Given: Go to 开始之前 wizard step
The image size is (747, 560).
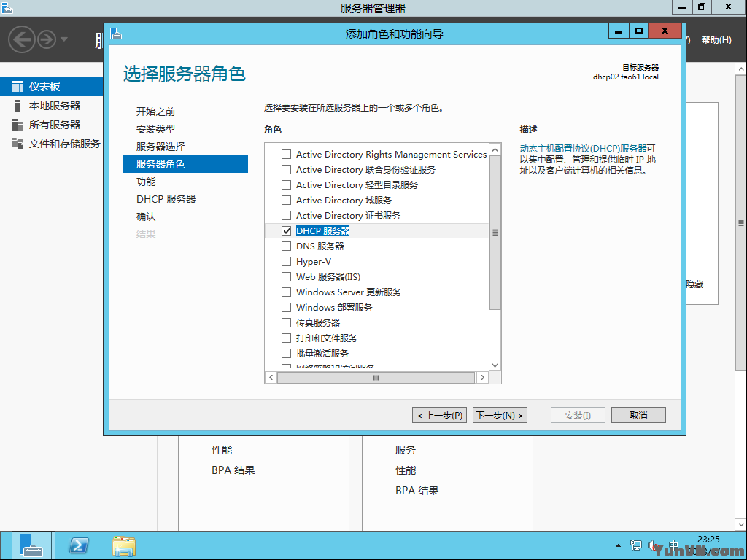Looking at the screenshot, I should point(156,112).
